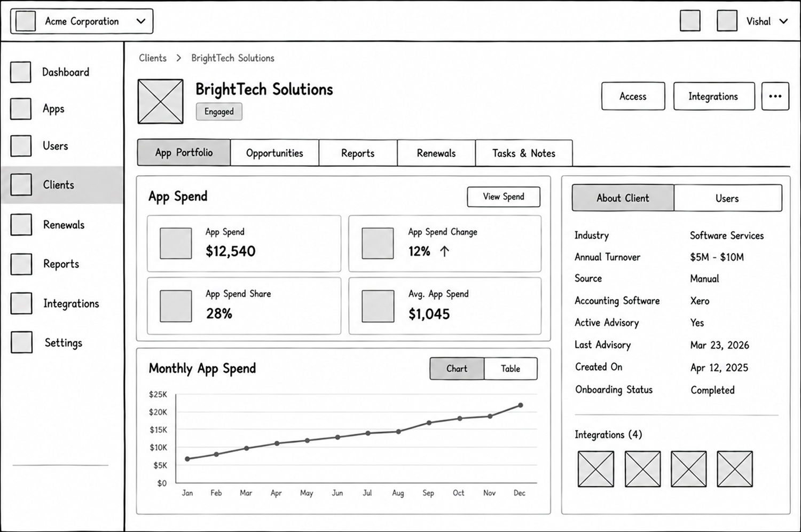Image resolution: width=801 pixels, height=532 pixels.
Task: Open the App Portfolio tab
Action: click(x=184, y=153)
